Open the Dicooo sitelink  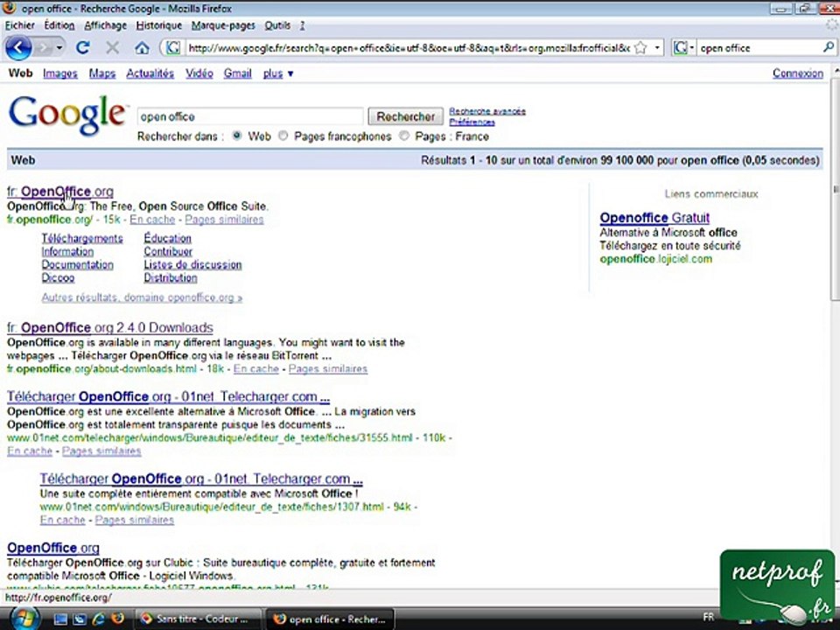click(x=58, y=277)
